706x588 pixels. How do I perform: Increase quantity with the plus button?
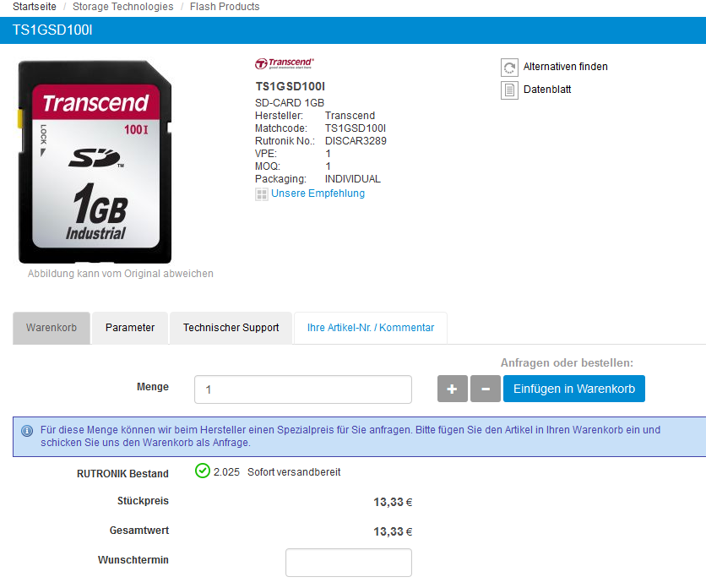(452, 389)
